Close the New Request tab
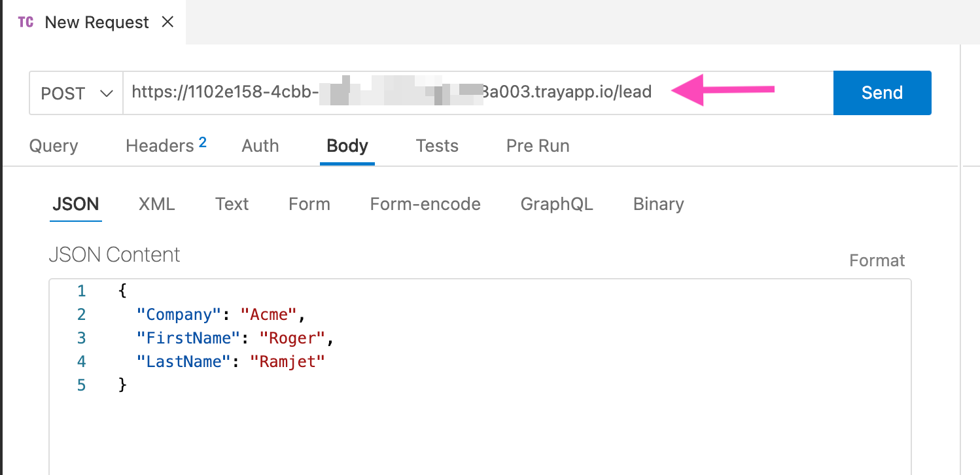980x475 pixels. pos(168,22)
